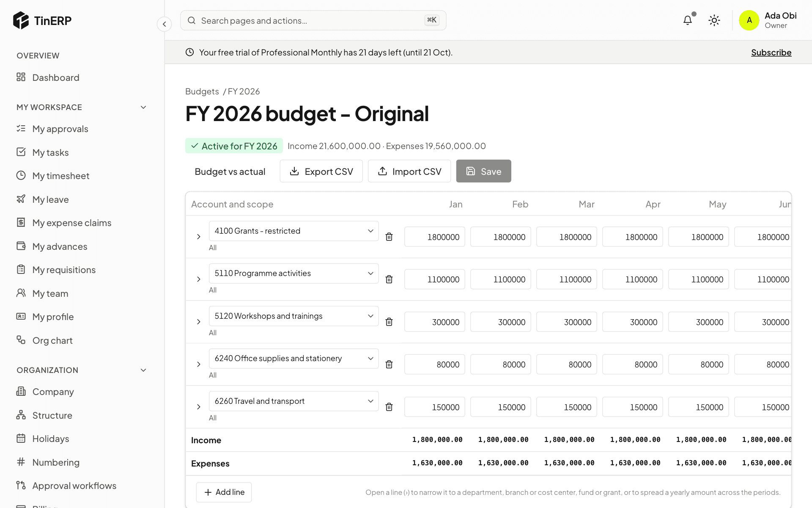This screenshot has width=812, height=508.
Task: Click the Org chart icon
Action: [x=21, y=340]
